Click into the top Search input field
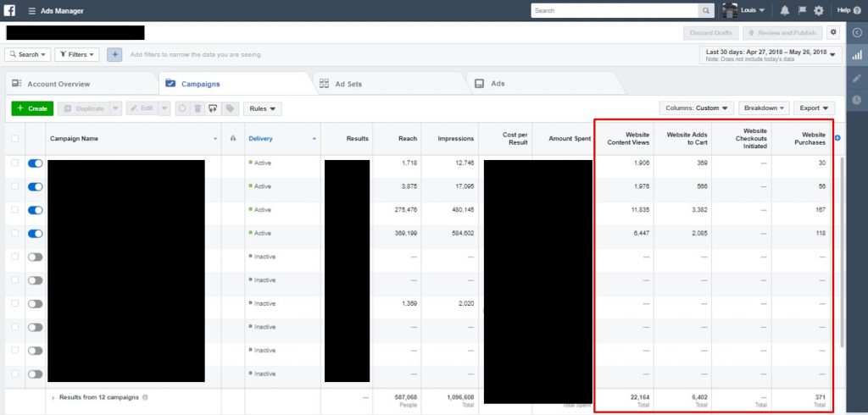The image size is (868, 415). [615, 10]
